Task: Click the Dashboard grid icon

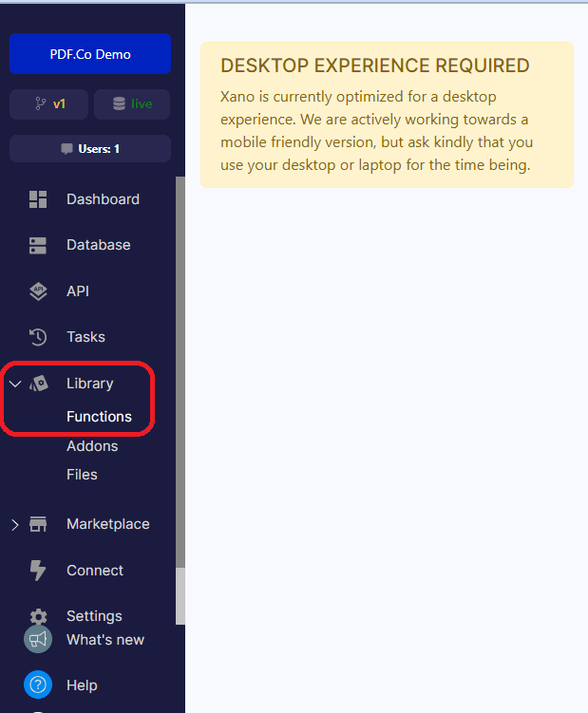Action: (38, 199)
